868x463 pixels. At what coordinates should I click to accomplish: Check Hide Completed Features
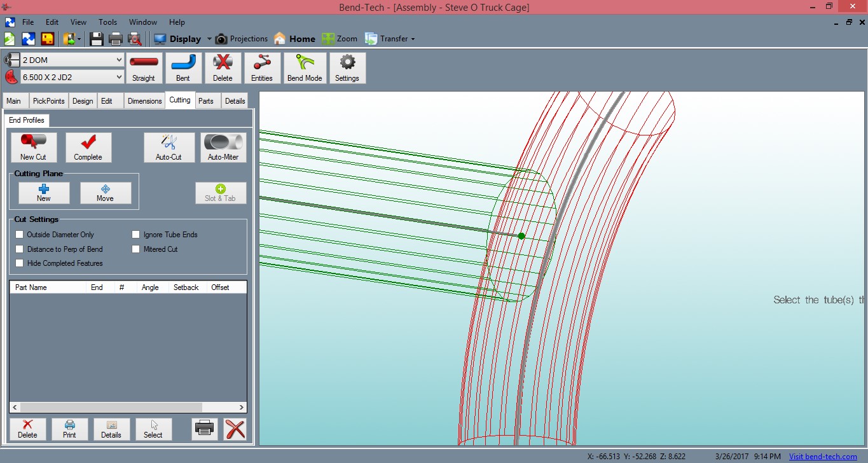pyautogui.click(x=20, y=263)
